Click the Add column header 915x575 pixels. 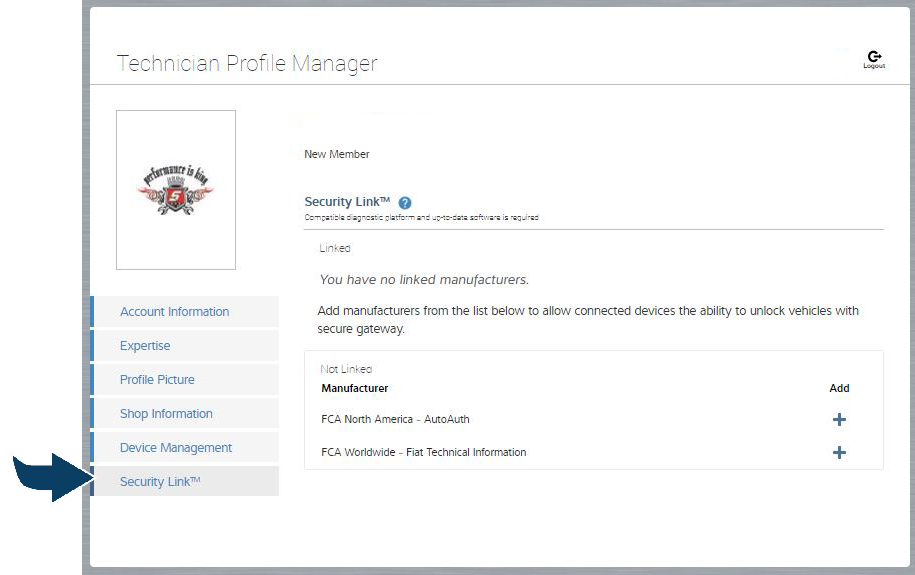coord(839,388)
